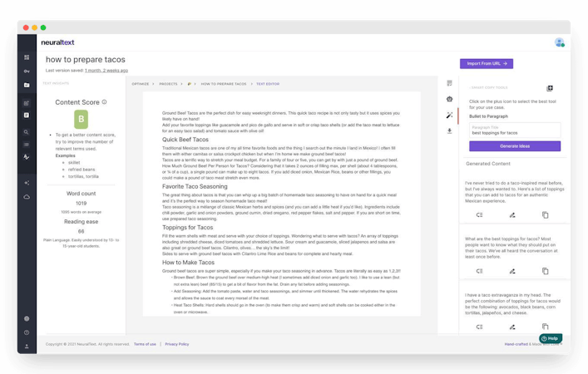588x374 pixels.
Task: Click the sparkle share icon in the sidebar
Action: tap(27, 183)
